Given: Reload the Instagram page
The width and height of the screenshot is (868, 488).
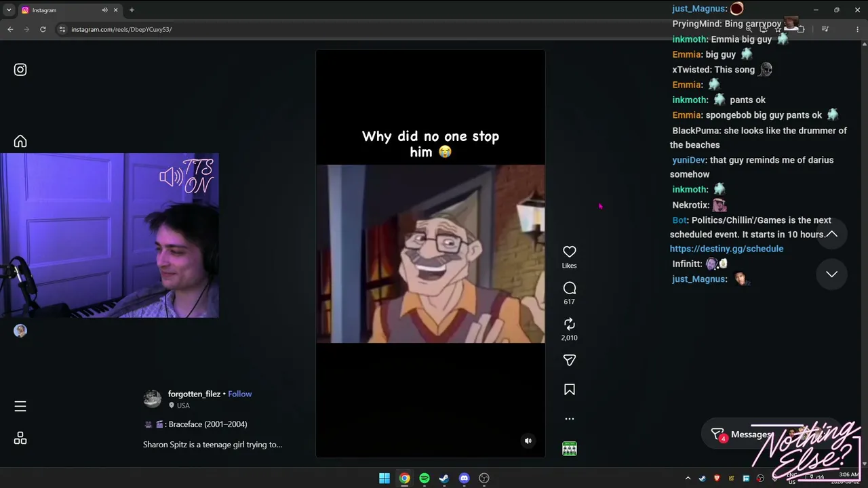Looking at the screenshot, I should [x=43, y=29].
